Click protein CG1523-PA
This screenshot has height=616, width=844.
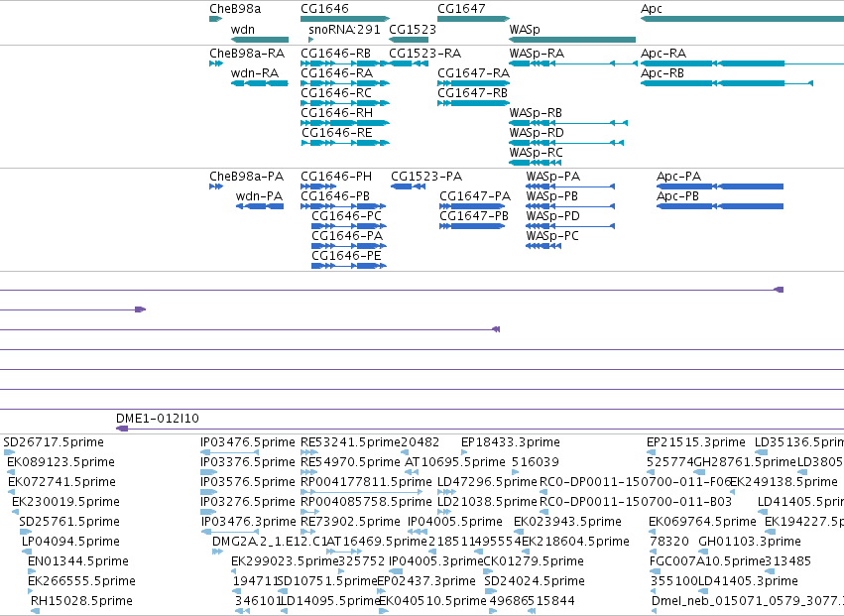click(x=407, y=186)
